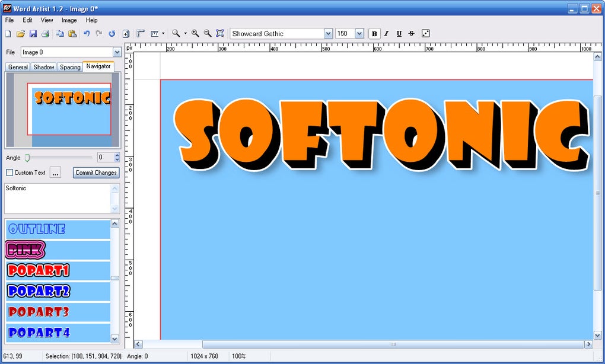Screen dimensions: 605x364
Task: Paste using the clipboard icon
Action: (x=72, y=34)
